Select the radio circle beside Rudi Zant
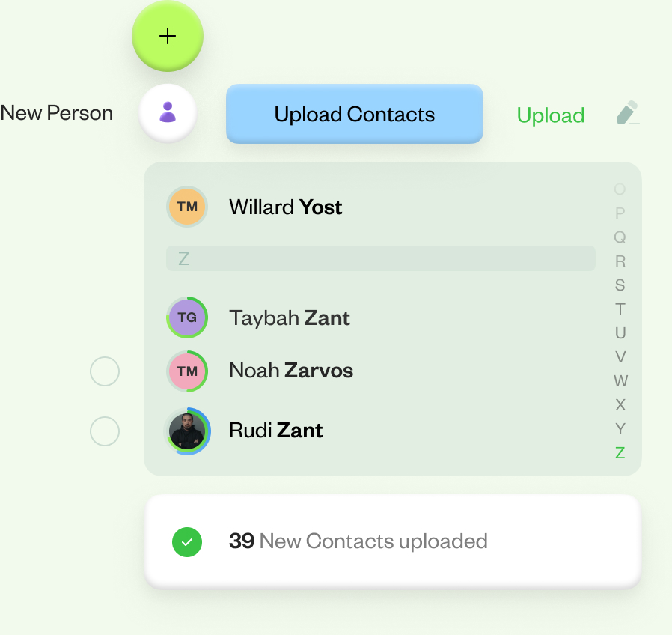 [105, 431]
